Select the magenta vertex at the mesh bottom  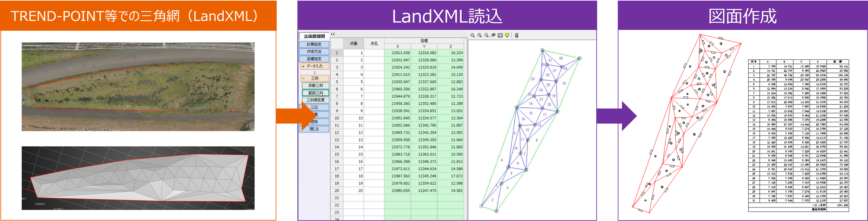click(481, 206)
